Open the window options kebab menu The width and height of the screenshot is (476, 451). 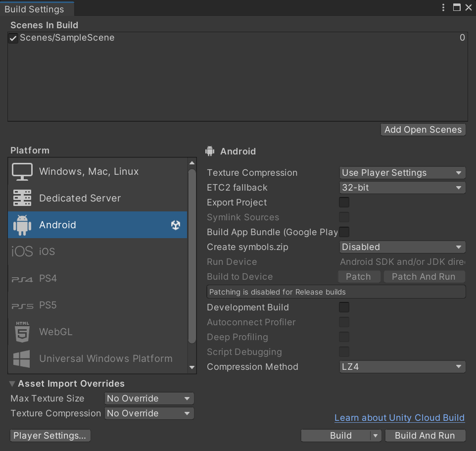click(x=443, y=7)
